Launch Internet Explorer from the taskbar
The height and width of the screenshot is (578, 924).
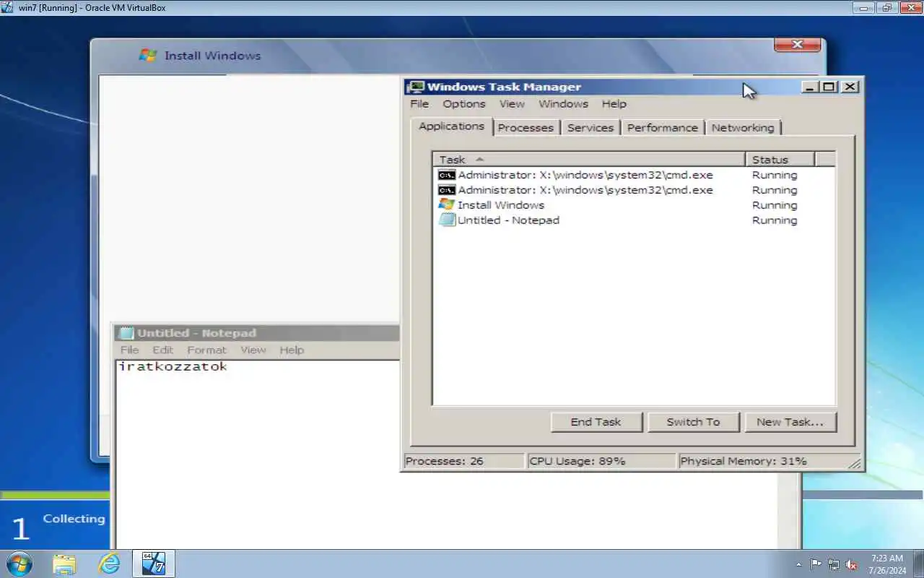109,564
